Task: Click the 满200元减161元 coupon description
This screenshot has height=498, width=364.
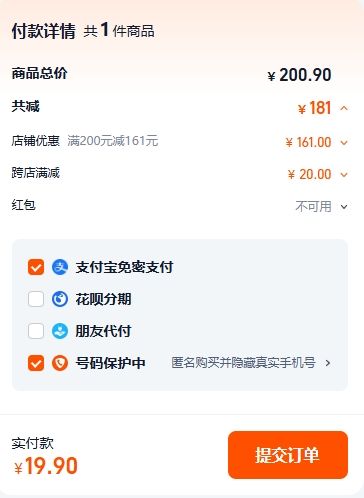Action: point(113,141)
